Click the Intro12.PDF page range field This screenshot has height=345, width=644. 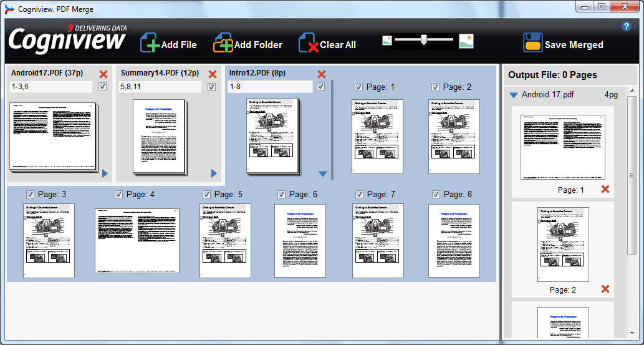270,86
